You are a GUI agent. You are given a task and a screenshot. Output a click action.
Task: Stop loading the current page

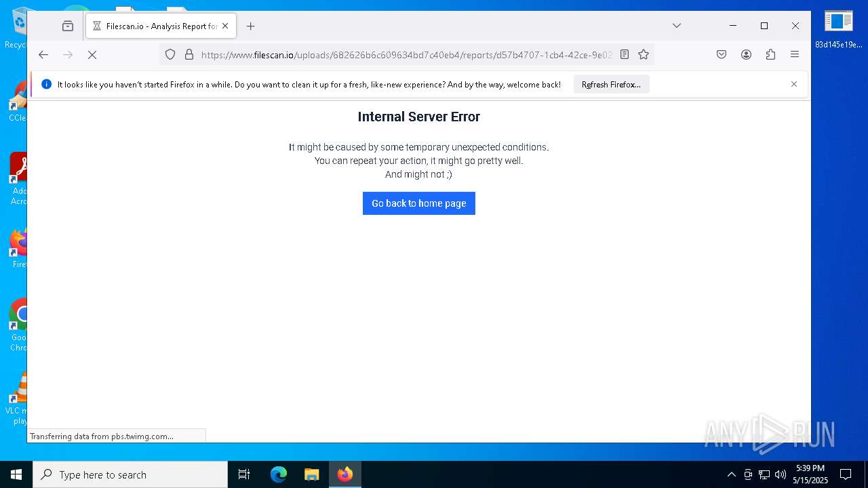coord(92,55)
